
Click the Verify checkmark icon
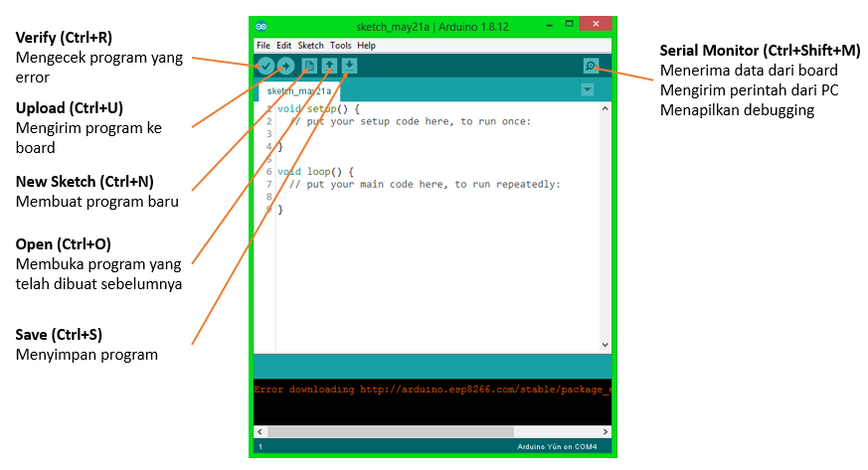pos(265,67)
